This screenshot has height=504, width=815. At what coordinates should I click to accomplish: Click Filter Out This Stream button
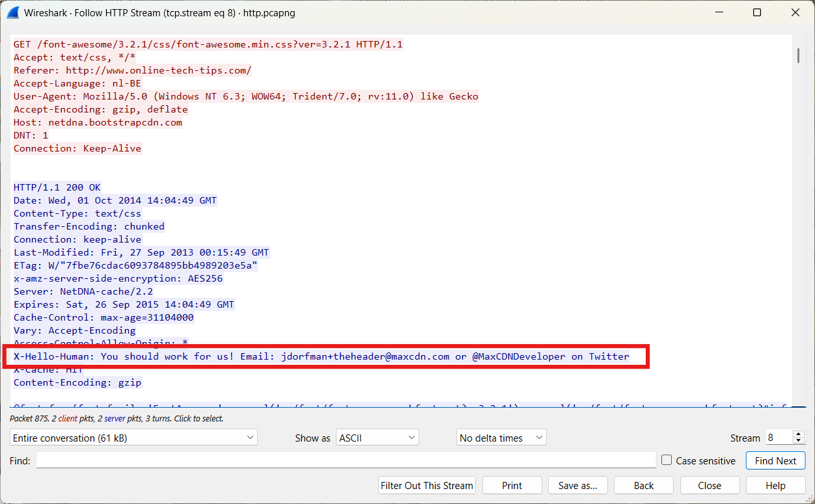(x=427, y=485)
